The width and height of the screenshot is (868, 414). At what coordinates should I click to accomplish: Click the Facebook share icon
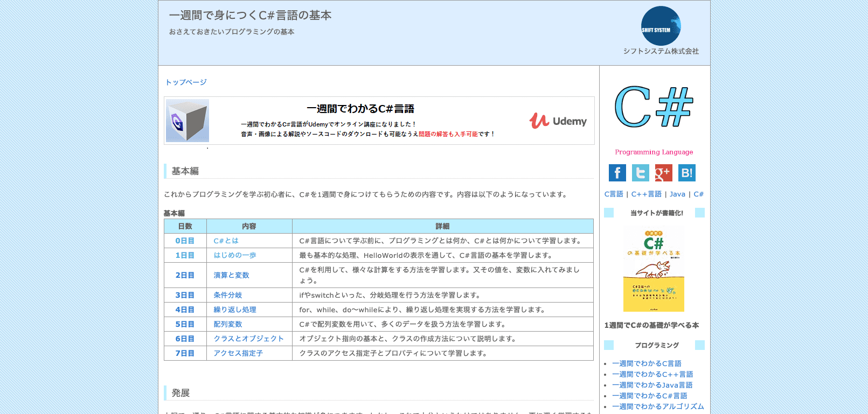[x=617, y=173]
